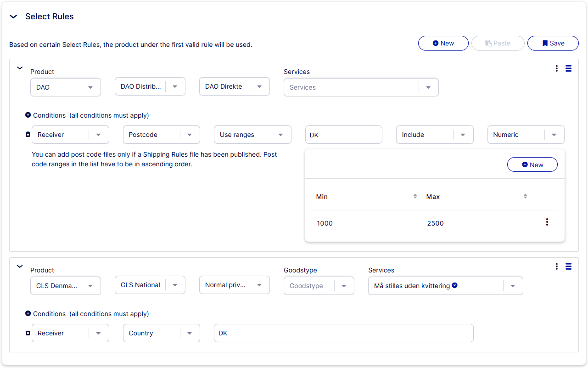Open three-dot menu of the DAO rule
Screen dimensions: 588x368
pyautogui.click(x=557, y=68)
